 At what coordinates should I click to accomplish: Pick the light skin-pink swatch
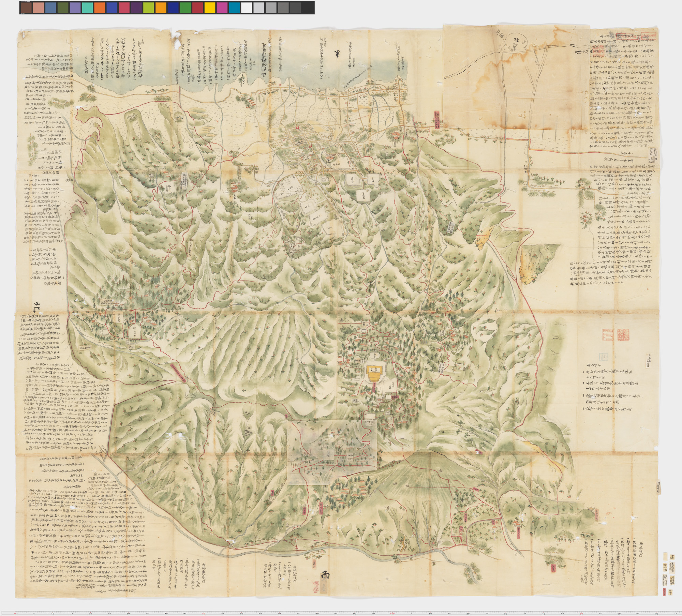click(x=38, y=7)
